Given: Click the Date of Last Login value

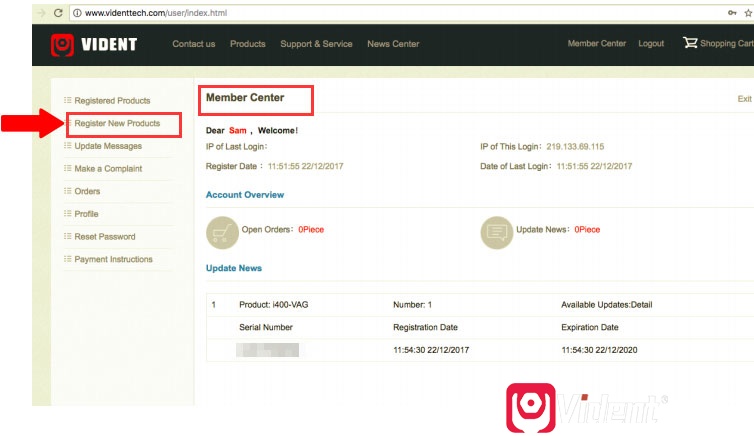Looking at the screenshot, I should click(x=594, y=166).
